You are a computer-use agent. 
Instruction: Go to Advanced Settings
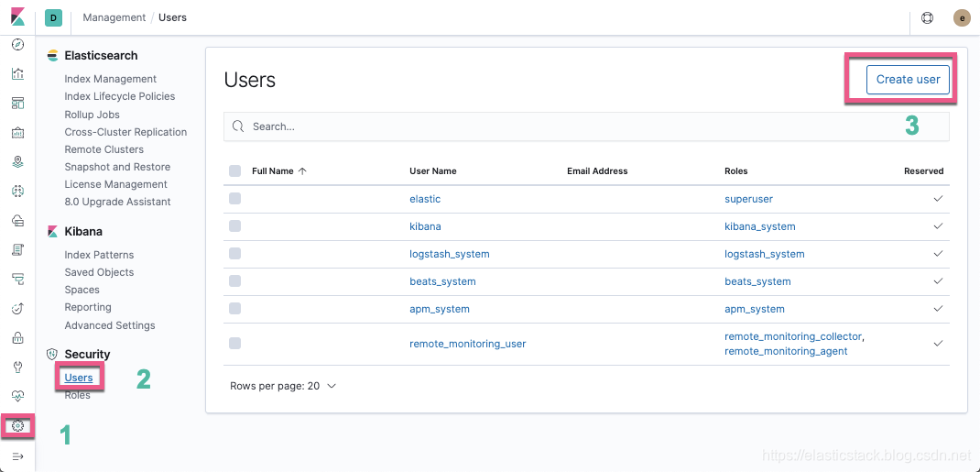click(109, 325)
